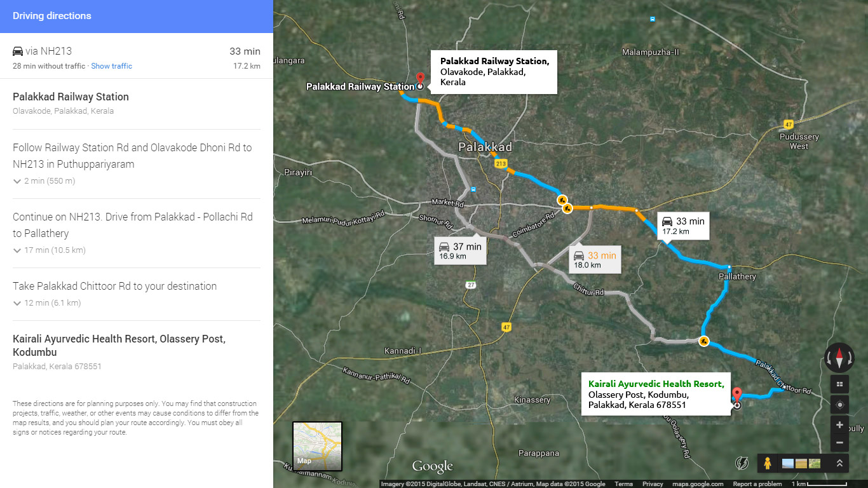Show my location on the map
The width and height of the screenshot is (868, 488).
point(839,405)
